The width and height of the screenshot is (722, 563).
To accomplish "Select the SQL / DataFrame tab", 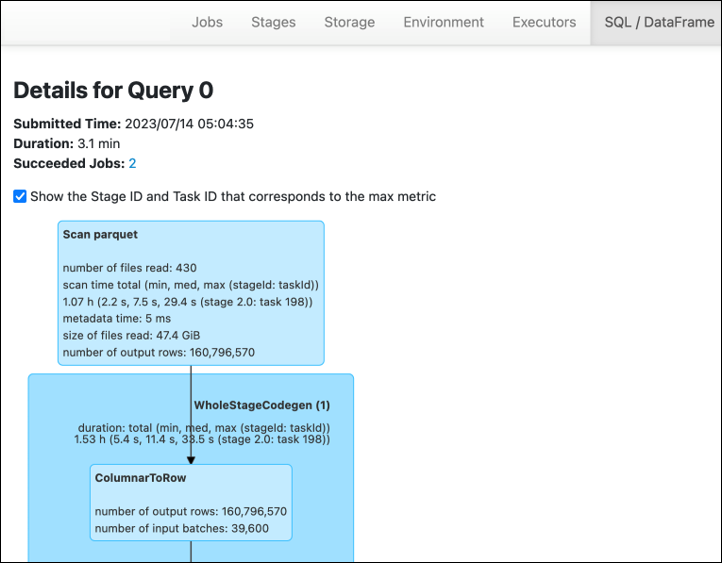I will tap(659, 22).
